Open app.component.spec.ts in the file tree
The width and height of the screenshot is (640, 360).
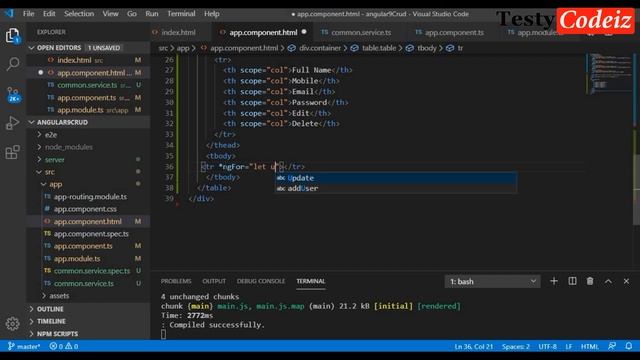pyautogui.click(x=87, y=234)
